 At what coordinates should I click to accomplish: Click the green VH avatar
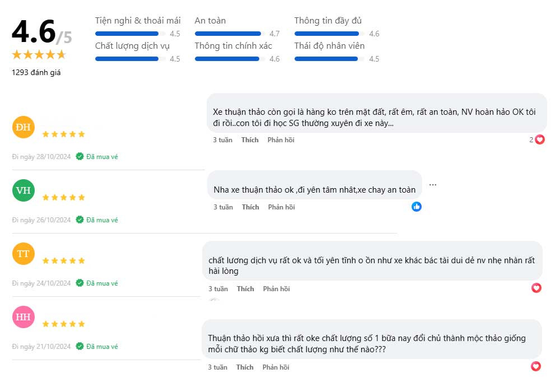tap(23, 190)
